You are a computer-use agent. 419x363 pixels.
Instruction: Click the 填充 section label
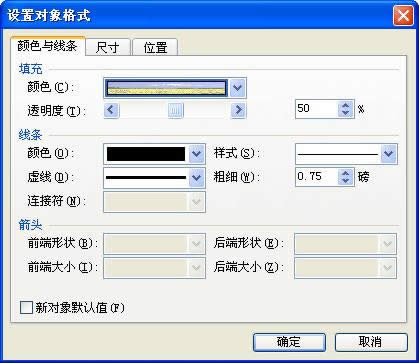point(31,69)
